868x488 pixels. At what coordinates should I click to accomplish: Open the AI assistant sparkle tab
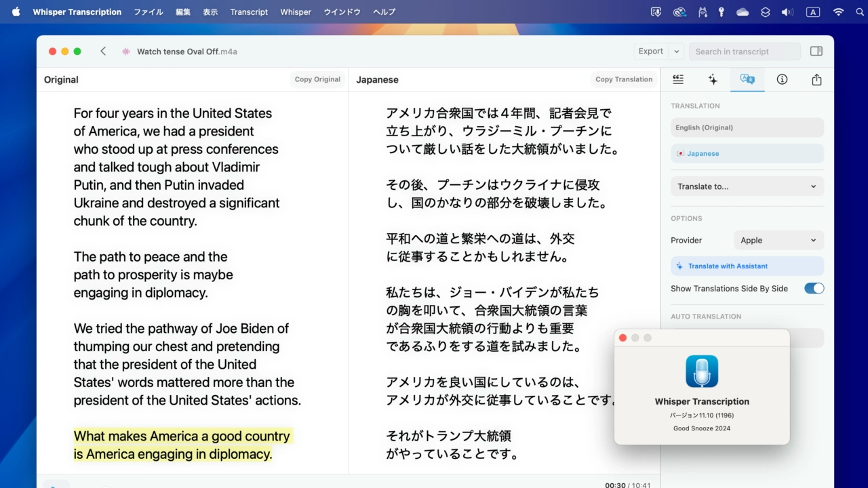coord(713,79)
